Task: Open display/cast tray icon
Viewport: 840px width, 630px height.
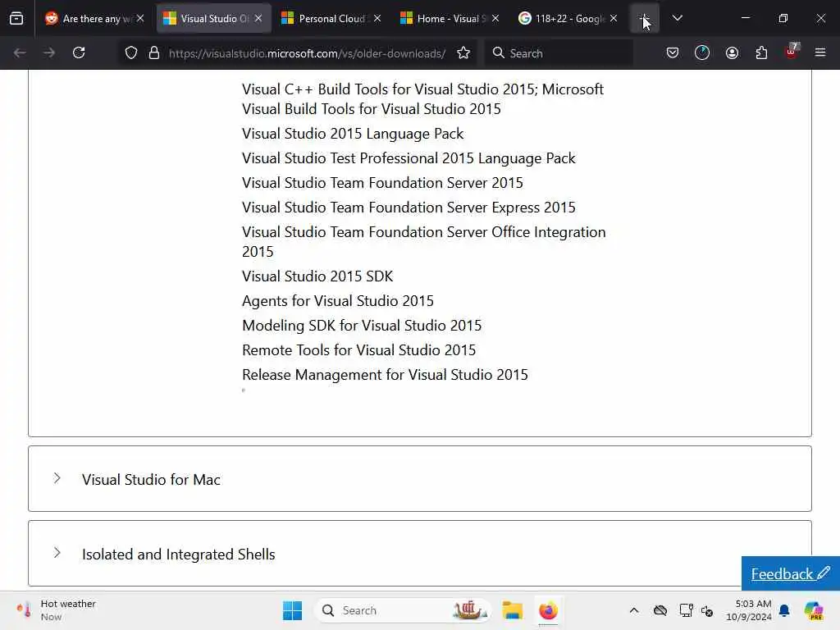Action: click(686, 610)
